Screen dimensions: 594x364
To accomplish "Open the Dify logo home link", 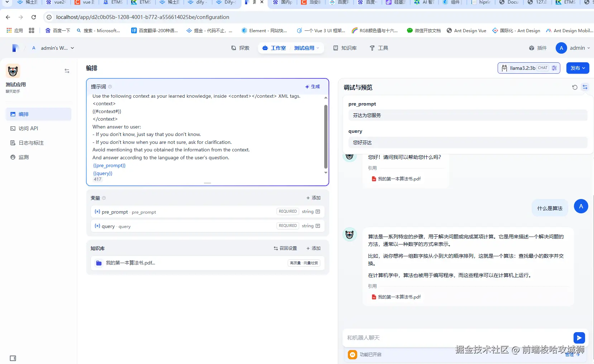I will 15,48.
